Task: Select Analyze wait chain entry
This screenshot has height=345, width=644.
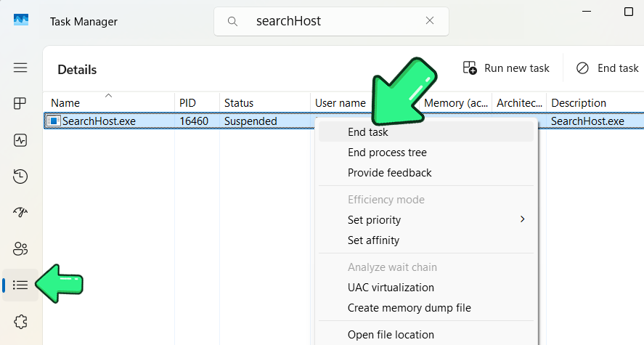Action: pos(426,267)
